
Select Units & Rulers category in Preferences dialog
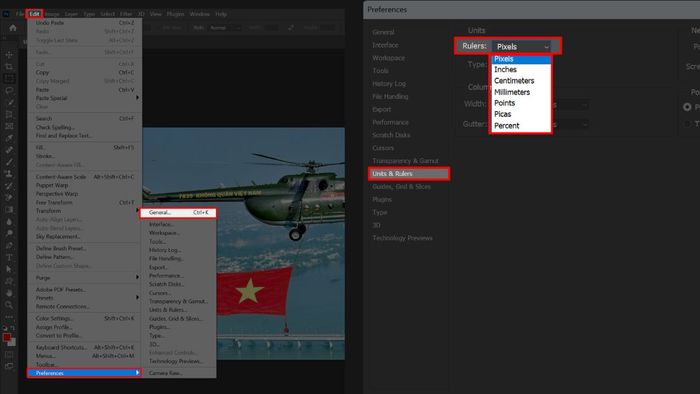(409, 174)
